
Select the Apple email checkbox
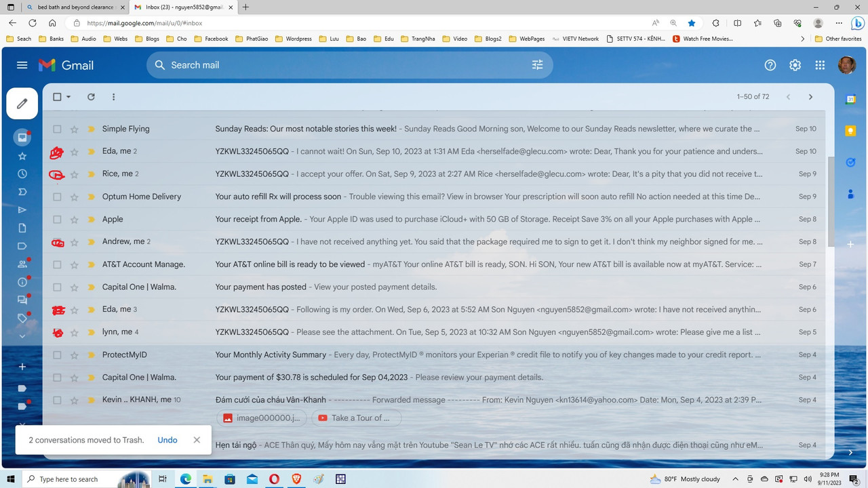57,219
